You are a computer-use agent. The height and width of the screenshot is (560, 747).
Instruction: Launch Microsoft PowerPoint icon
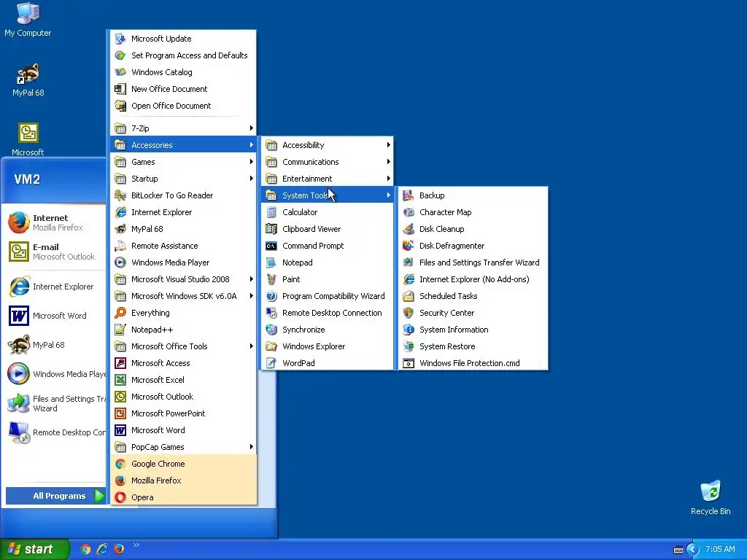(120, 413)
